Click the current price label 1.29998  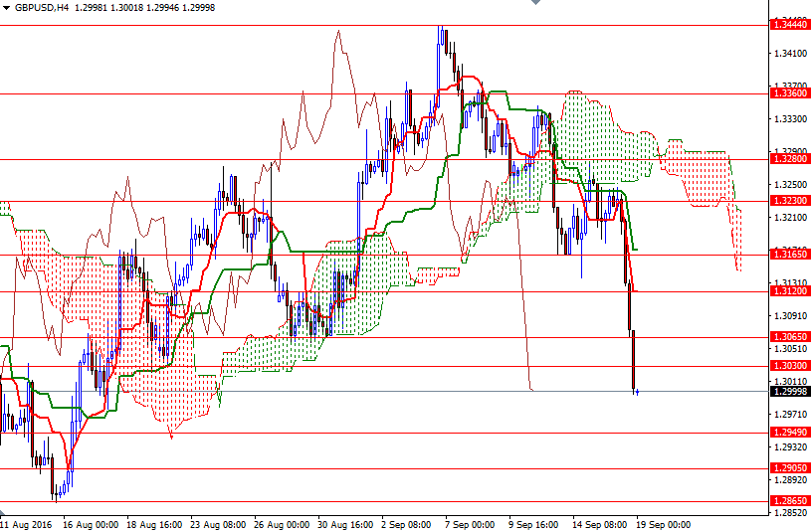coord(790,392)
